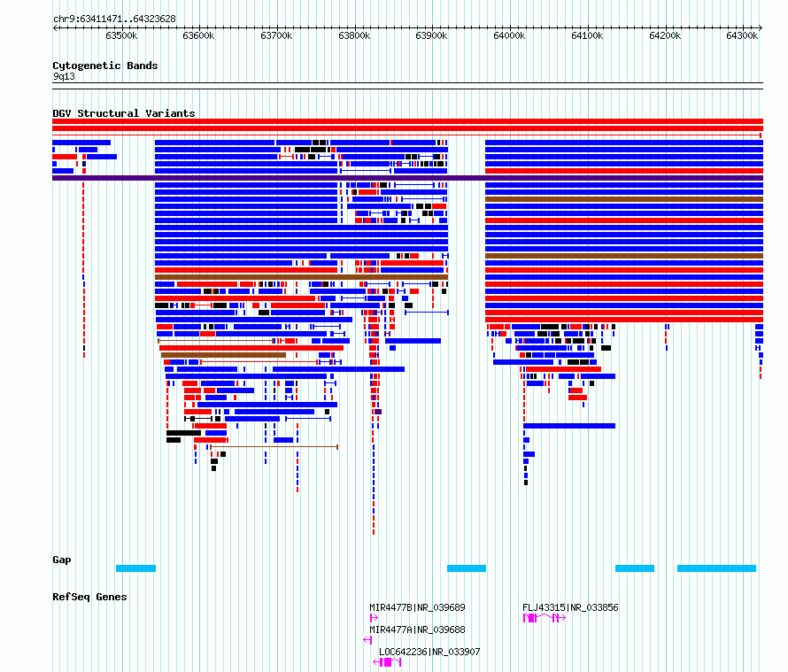Click the 64100k ruler tick label
This screenshot has width=788, height=672.
pyautogui.click(x=588, y=35)
